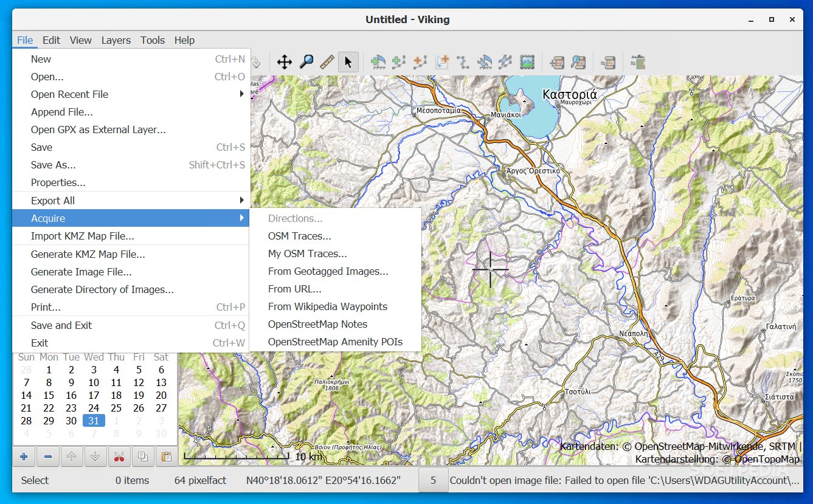Choose Import KMZ Map File...
The width and height of the screenshot is (813, 504).
point(131,236)
